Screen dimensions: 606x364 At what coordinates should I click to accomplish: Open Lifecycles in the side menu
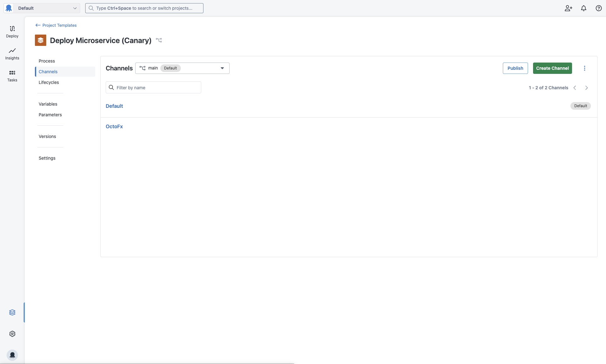49,82
